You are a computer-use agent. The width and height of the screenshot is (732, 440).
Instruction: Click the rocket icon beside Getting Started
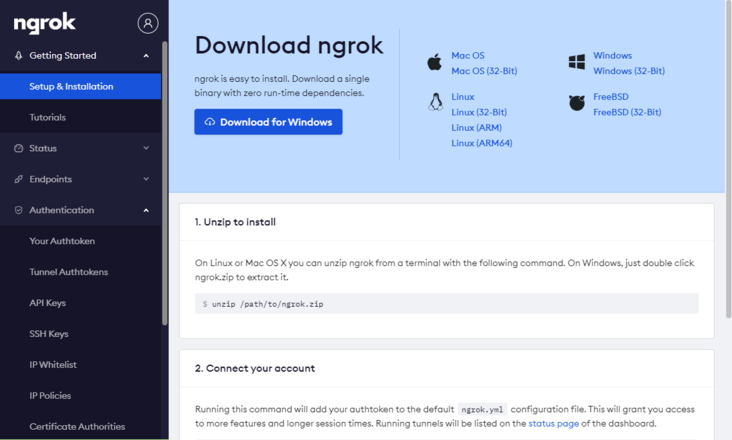pos(19,56)
